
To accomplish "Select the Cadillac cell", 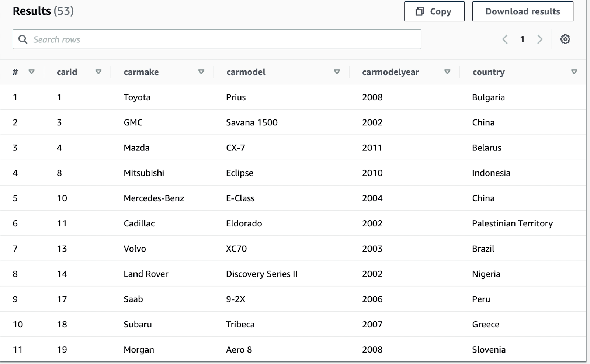I will coord(139,223).
